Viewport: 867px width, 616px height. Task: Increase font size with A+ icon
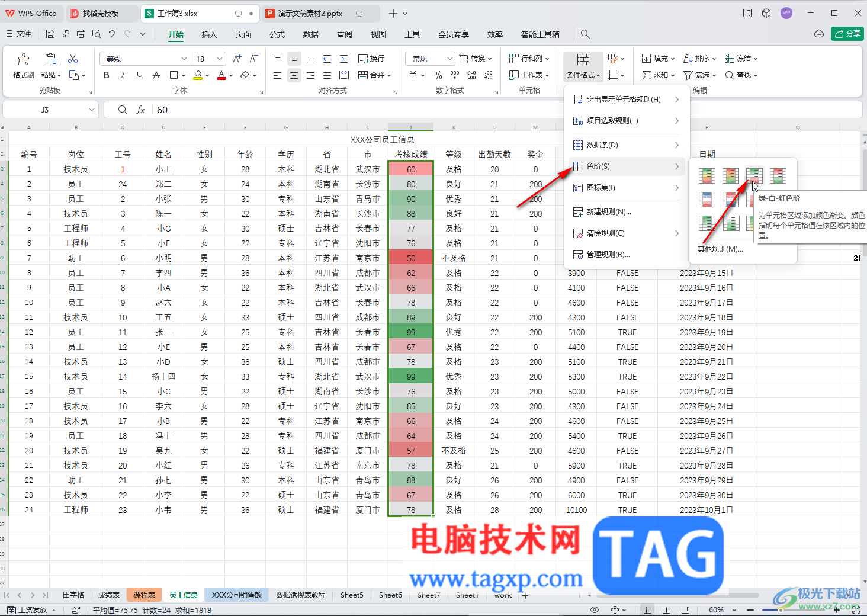237,59
